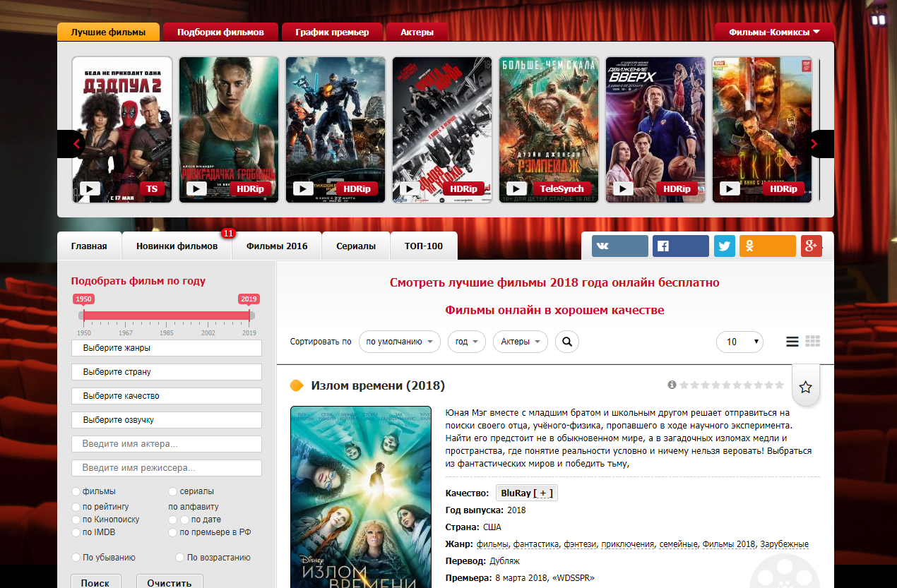Select the фильмы radio button
The height and width of the screenshot is (588, 897).
tap(76, 491)
